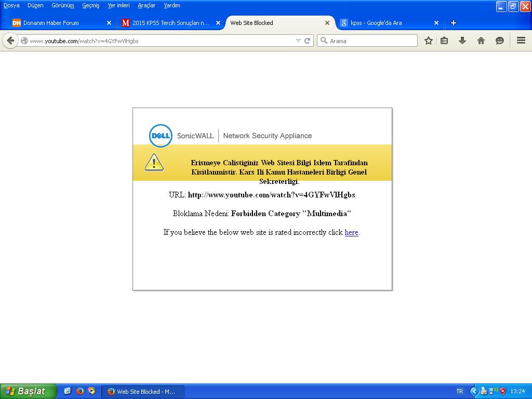This screenshot has height=399, width=532.
Task: Open the Görünüm menu
Action: click(x=63, y=5)
